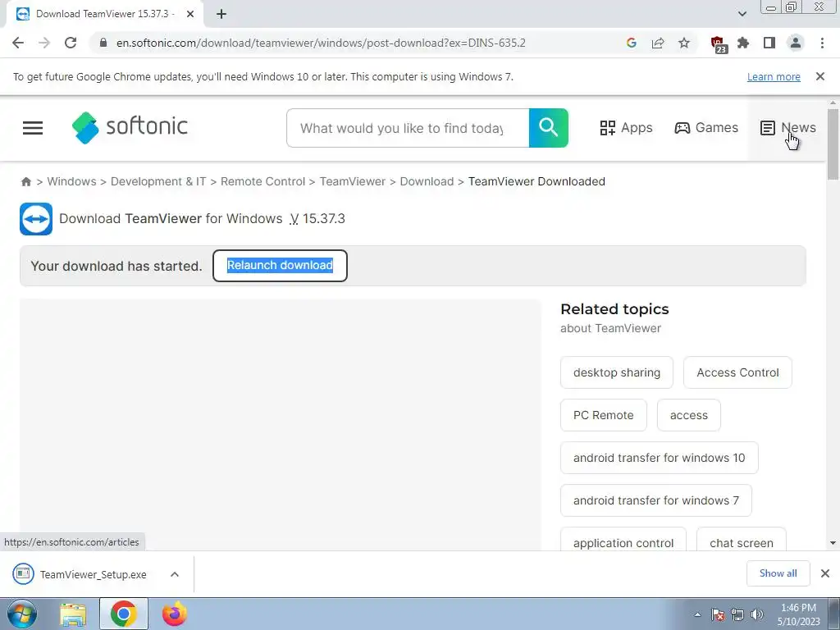The image size is (840, 630).
Task: Open the News section
Action: pos(787,127)
